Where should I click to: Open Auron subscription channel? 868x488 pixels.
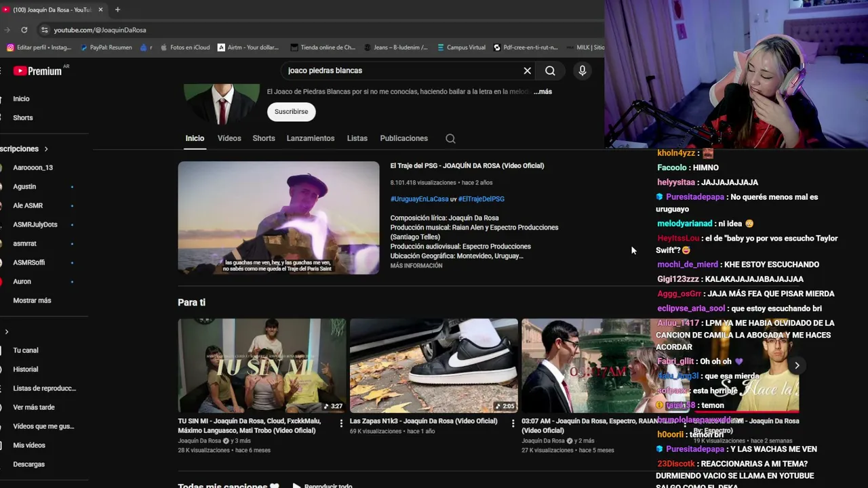[22, 281]
